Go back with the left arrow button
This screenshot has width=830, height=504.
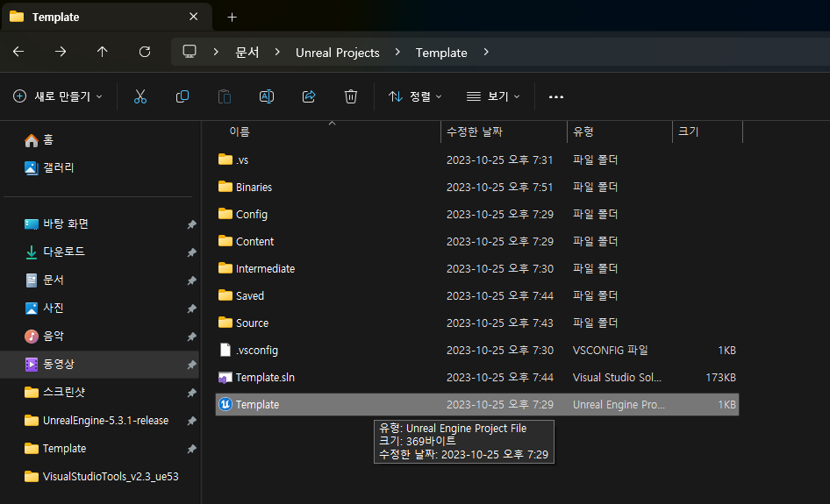18,52
